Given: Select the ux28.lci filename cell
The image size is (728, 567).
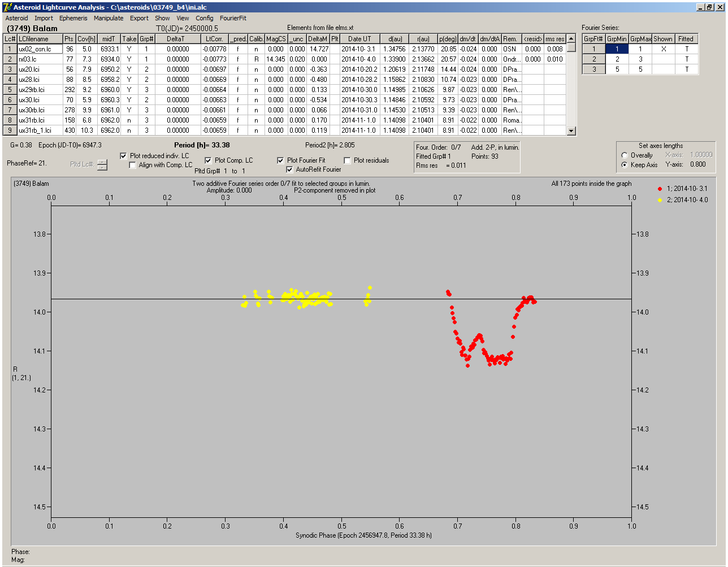Looking at the screenshot, I should 40,80.
